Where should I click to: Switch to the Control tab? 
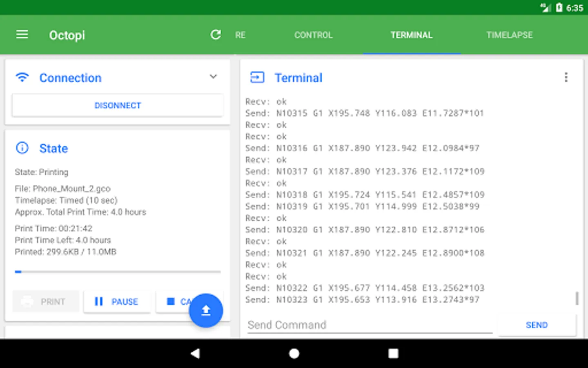[x=314, y=35]
